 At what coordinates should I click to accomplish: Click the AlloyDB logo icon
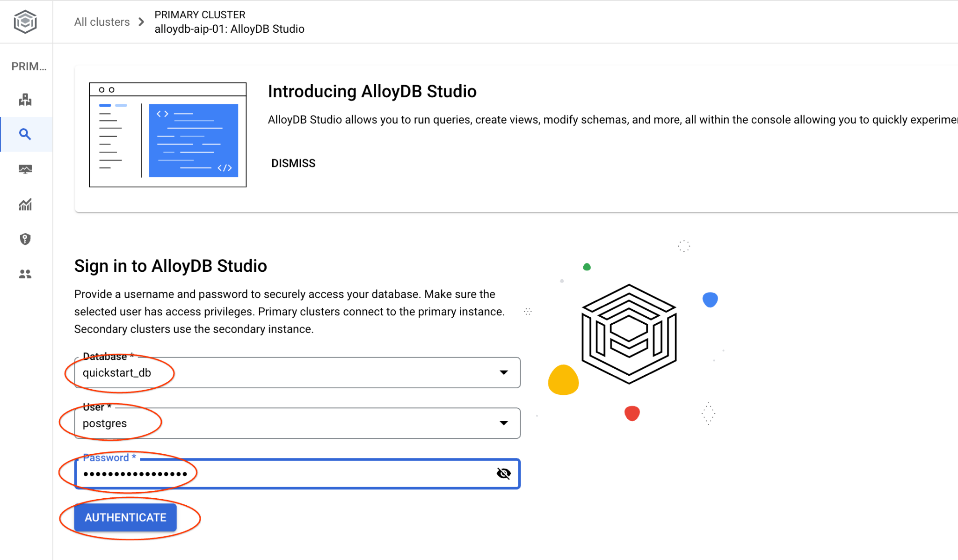click(x=25, y=22)
